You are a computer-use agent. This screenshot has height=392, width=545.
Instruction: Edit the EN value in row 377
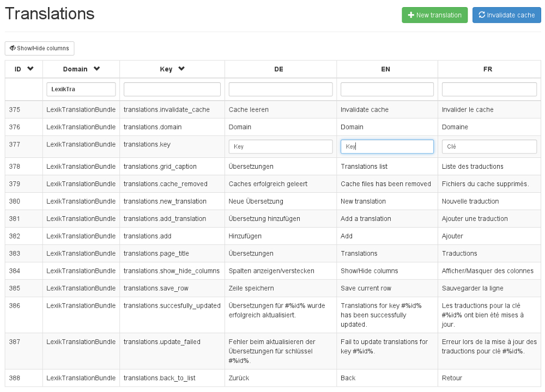(387, 146)
